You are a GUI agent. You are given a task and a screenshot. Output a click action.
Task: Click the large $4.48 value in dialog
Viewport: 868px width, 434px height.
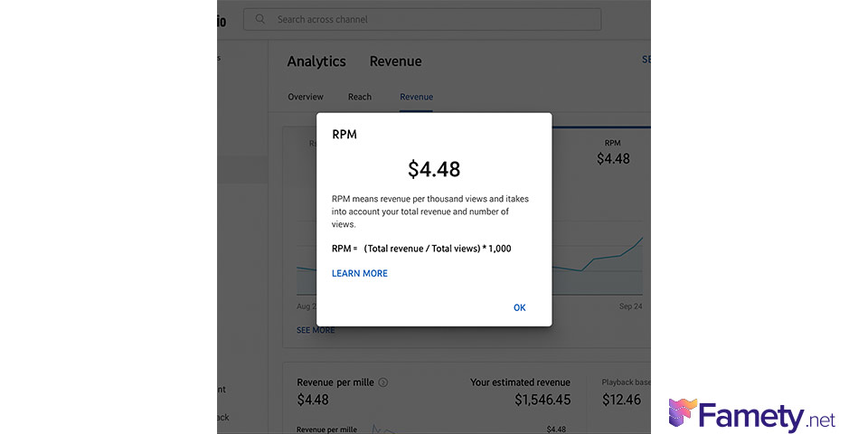coord(434,169)
